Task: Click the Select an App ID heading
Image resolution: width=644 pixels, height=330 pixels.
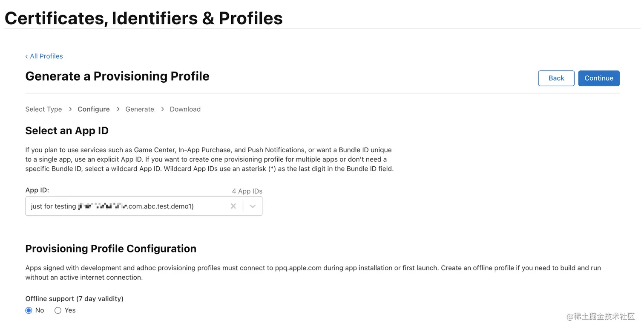Action: [x=67, y=130]
